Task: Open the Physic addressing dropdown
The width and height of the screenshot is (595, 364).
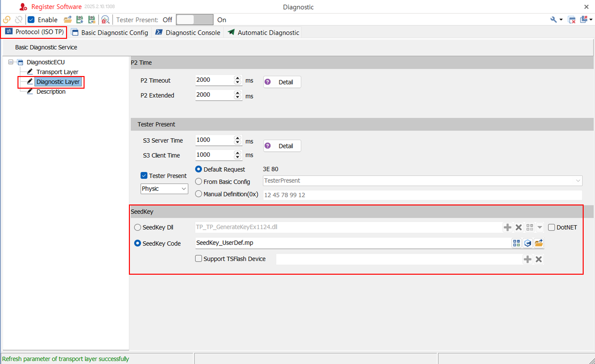Action: pyautogui.click(x=164, y=189)
